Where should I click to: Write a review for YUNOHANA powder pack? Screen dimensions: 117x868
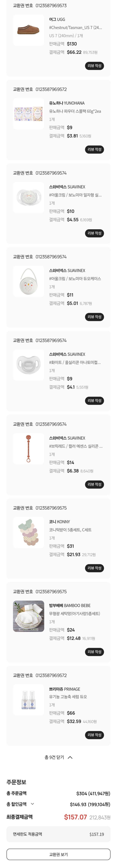[x=94, y=149]
